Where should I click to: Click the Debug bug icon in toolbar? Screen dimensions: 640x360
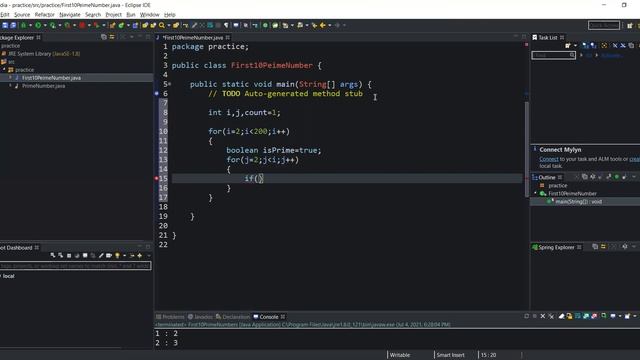pos(23,25)
